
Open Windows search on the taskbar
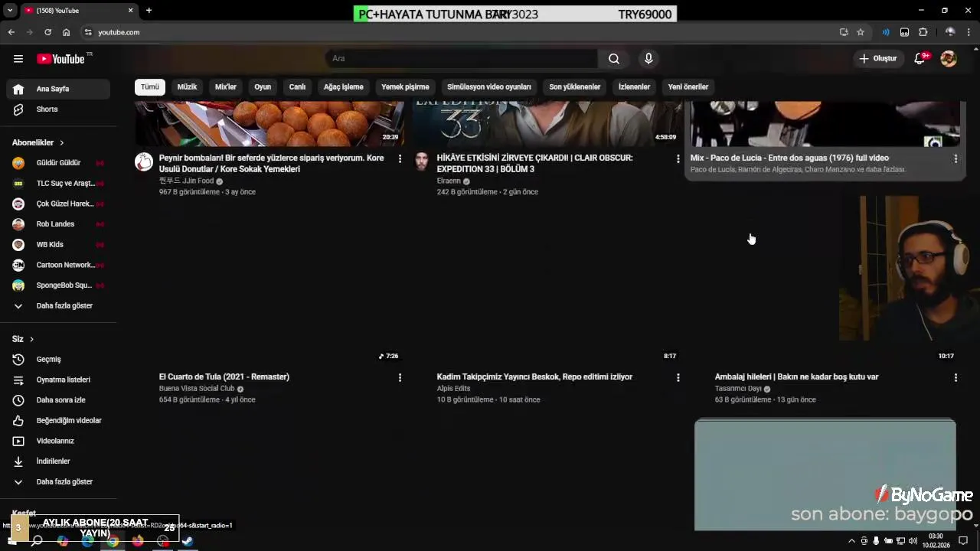click(37, 541)
